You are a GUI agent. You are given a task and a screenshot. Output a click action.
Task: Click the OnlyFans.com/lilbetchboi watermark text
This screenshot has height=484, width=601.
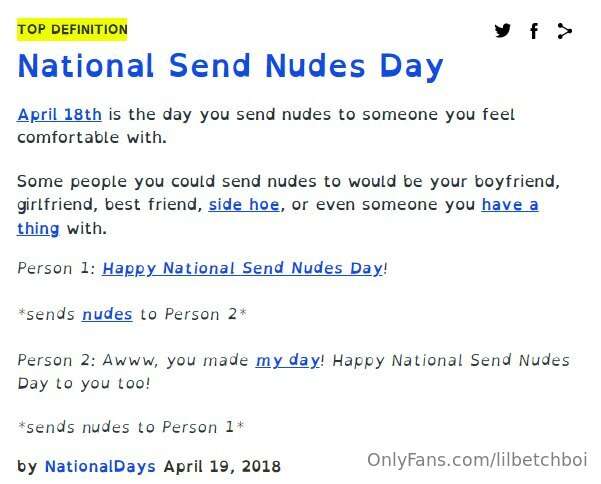tap(476, 460)
